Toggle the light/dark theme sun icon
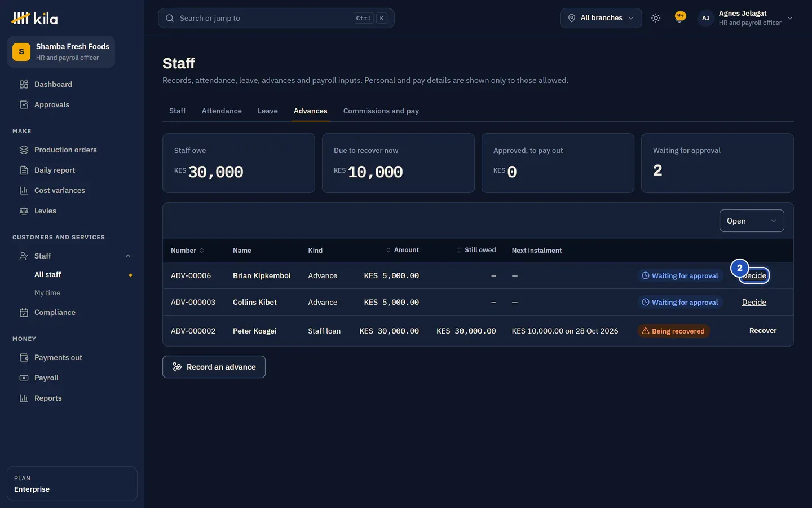The width and height of the screenshot is (812, 508). coord(655,18)
